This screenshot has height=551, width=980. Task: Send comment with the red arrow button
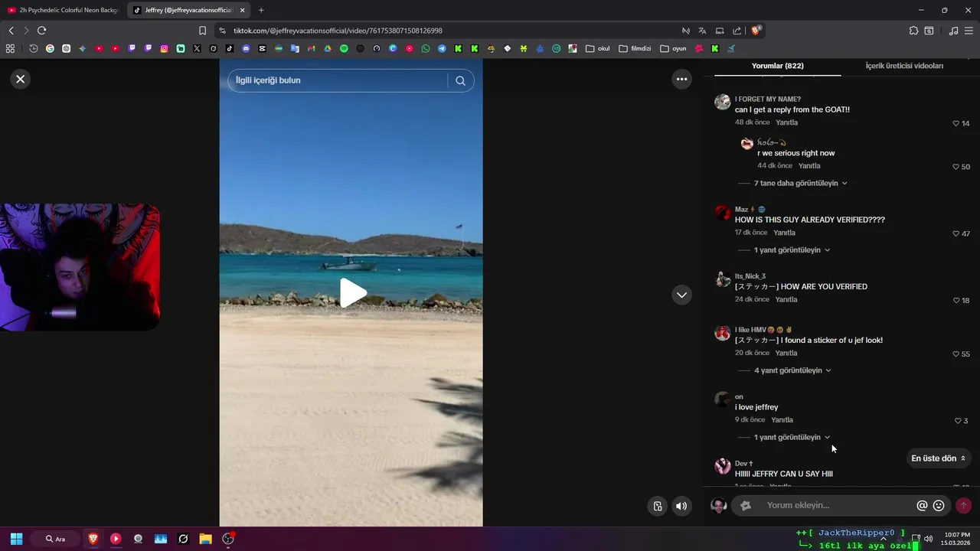click(x=964, y=506)
